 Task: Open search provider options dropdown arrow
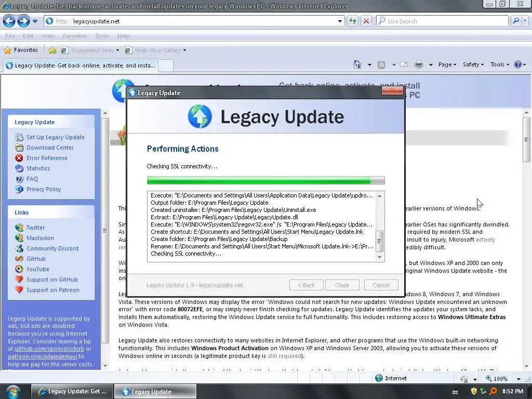click(x=525, y=21)
